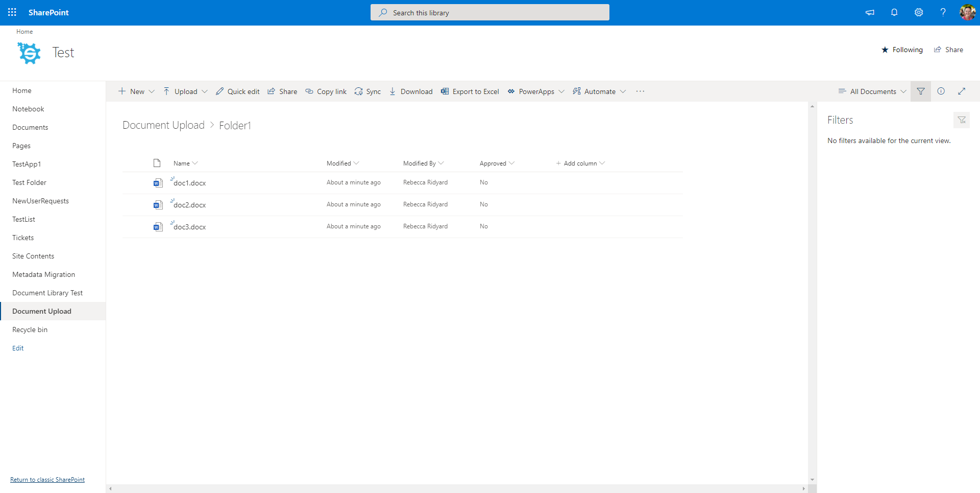This screenshot has width=980, height=493.
Task: Click the Word icon for doc1.docx
Action: (158, 183)
